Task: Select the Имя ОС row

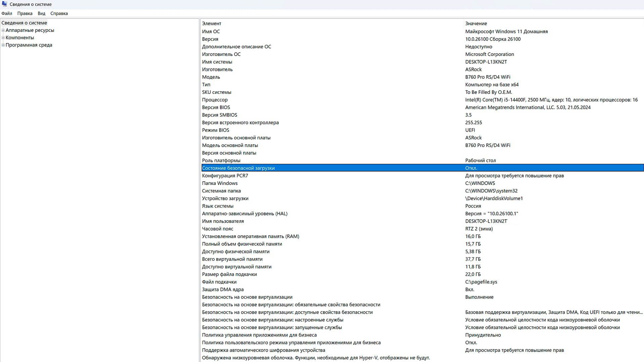Action: click(x=211, y=32)
